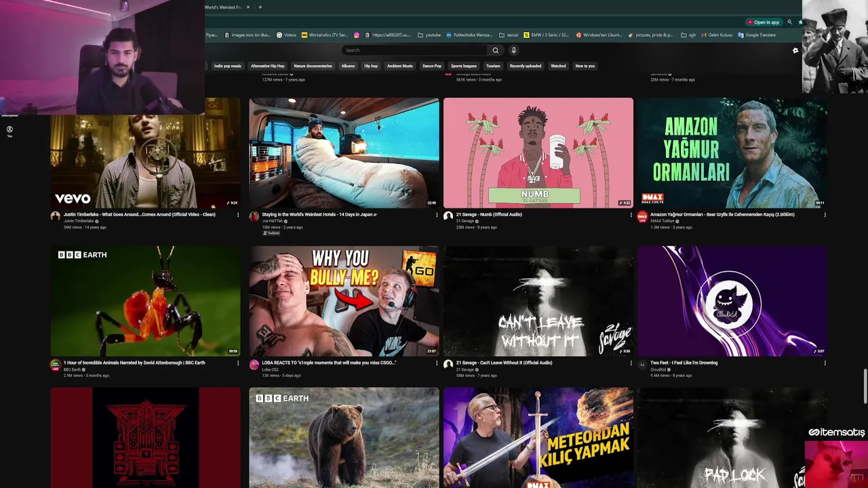The image size is (868, 488).
Task: Click title '21 Savage - Can't Leave Without It (Official Audio)'
Action: 504,363
